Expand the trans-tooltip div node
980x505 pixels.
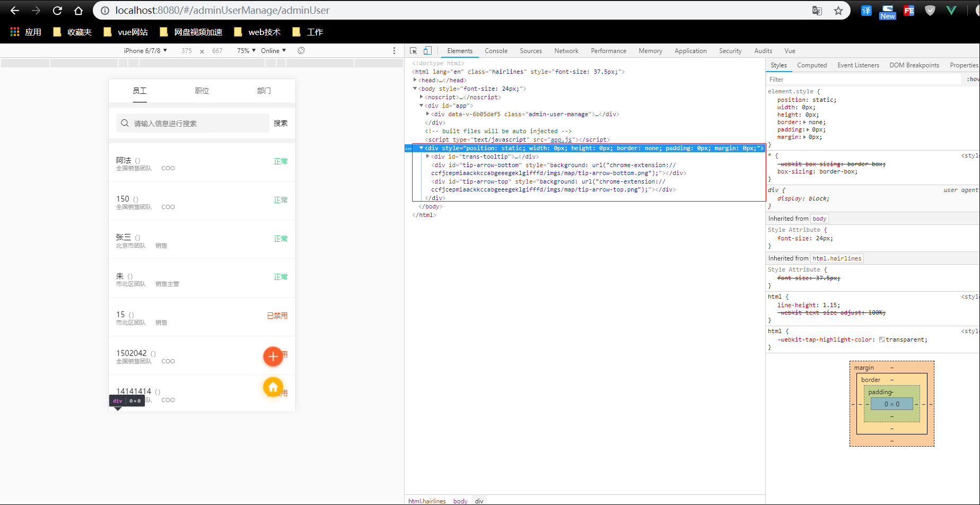(428, 156)
